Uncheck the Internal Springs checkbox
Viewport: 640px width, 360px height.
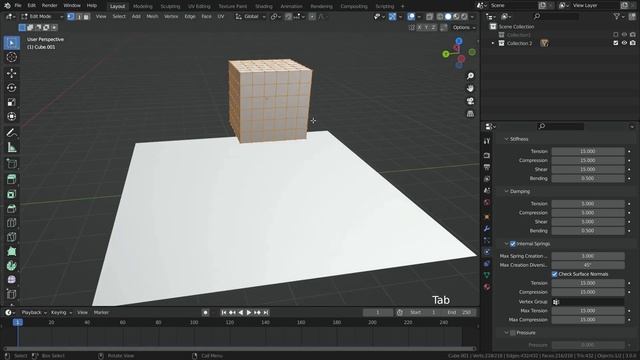[513, 244]
